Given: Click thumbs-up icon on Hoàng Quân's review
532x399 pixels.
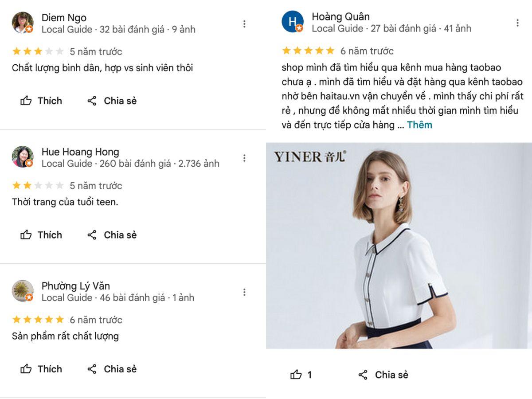Looking at the screenshot, I should click(296, 375).
